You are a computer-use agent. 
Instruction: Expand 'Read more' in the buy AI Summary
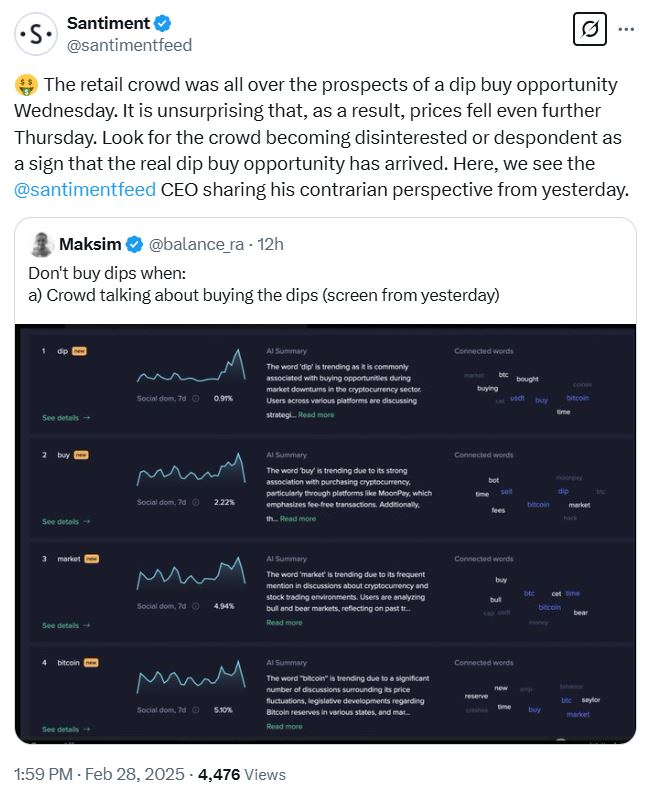298,519
